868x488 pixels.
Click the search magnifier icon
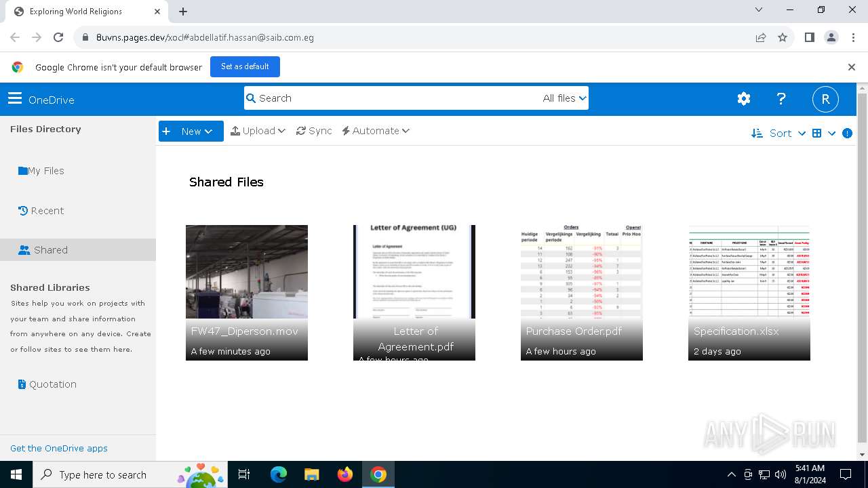(251, 98)
